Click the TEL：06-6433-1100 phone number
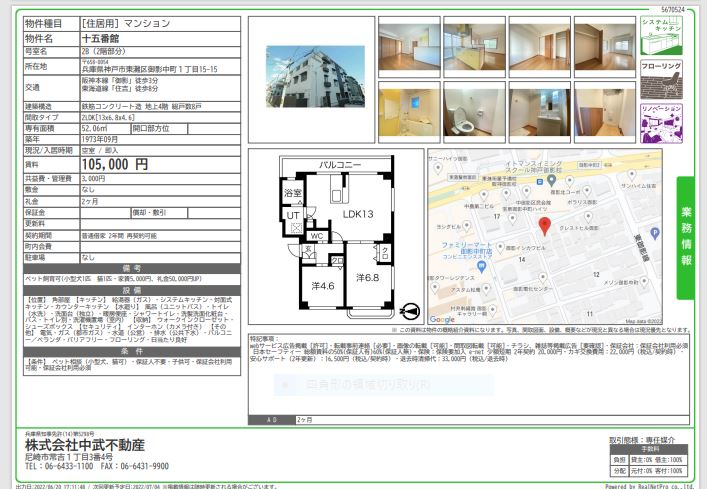 click(x=59, y=466)
